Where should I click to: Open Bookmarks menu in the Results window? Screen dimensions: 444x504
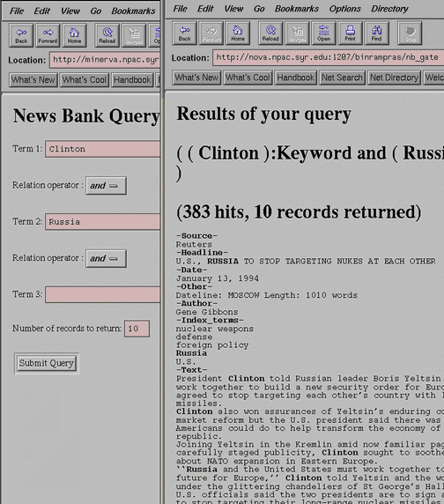pos(297,9)
